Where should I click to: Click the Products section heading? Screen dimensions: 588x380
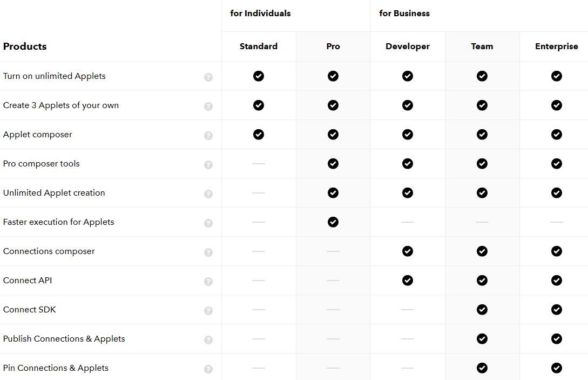(x=25, y=46)
